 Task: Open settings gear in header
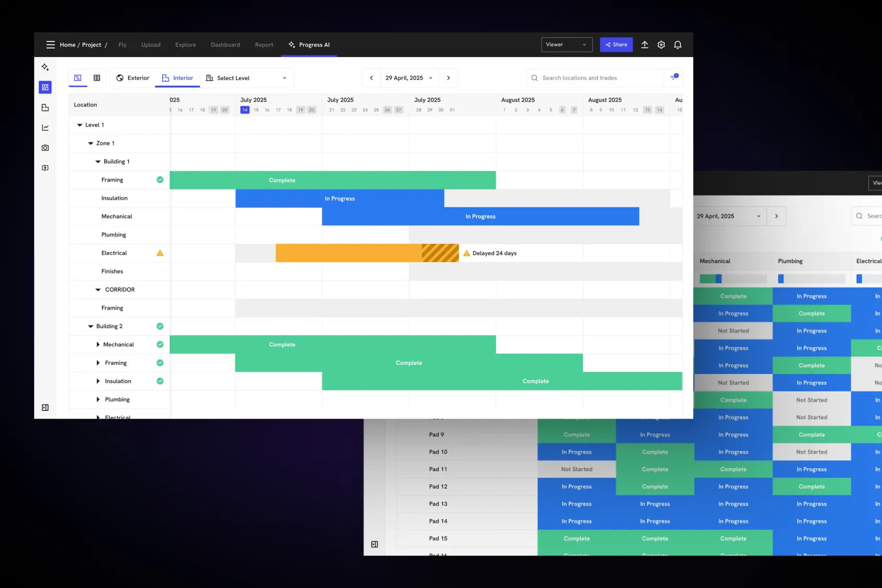pyautogui.click(x=661, y=45)
